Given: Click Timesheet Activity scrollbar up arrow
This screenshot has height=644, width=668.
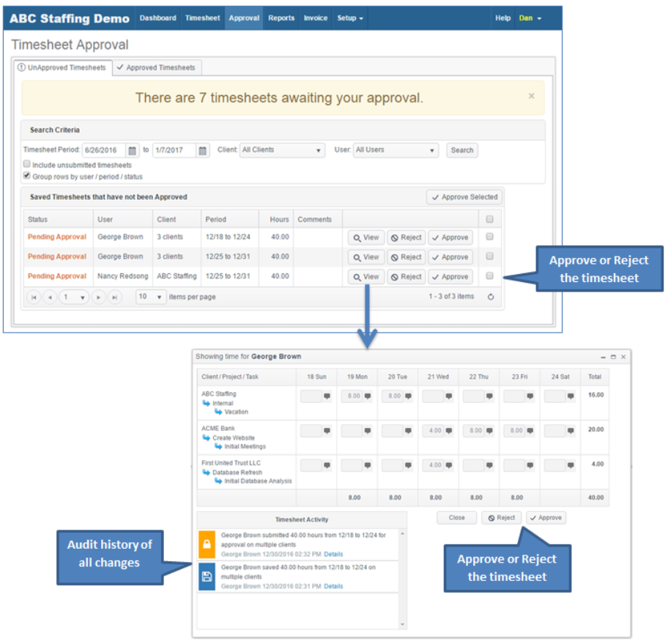Looking at the screenshot, I should click(x=403, y=533).
